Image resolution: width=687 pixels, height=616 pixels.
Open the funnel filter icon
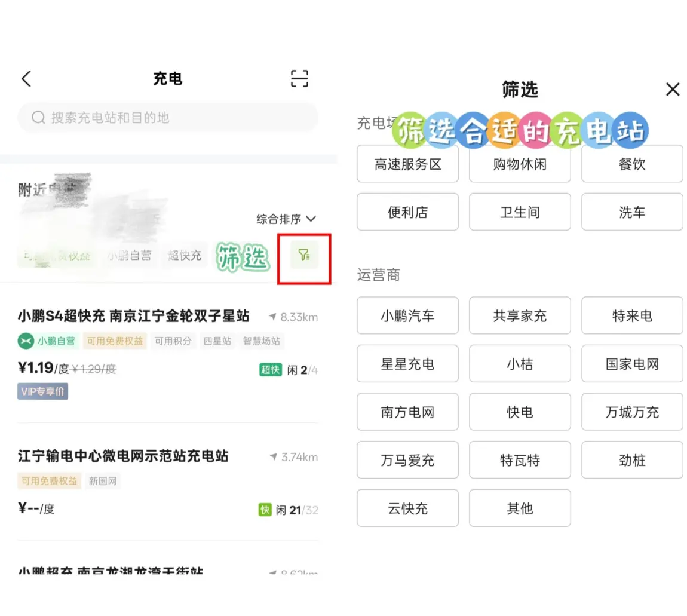304,255
